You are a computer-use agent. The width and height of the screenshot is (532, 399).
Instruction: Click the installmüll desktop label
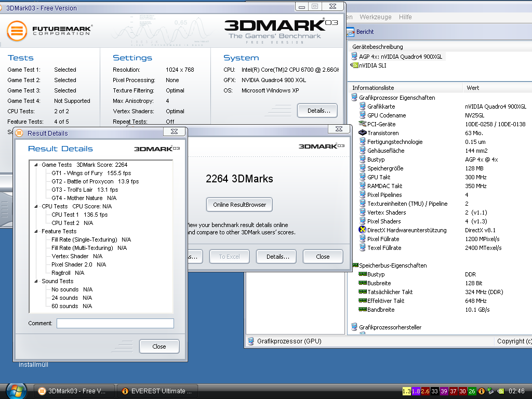pos(33,365)
